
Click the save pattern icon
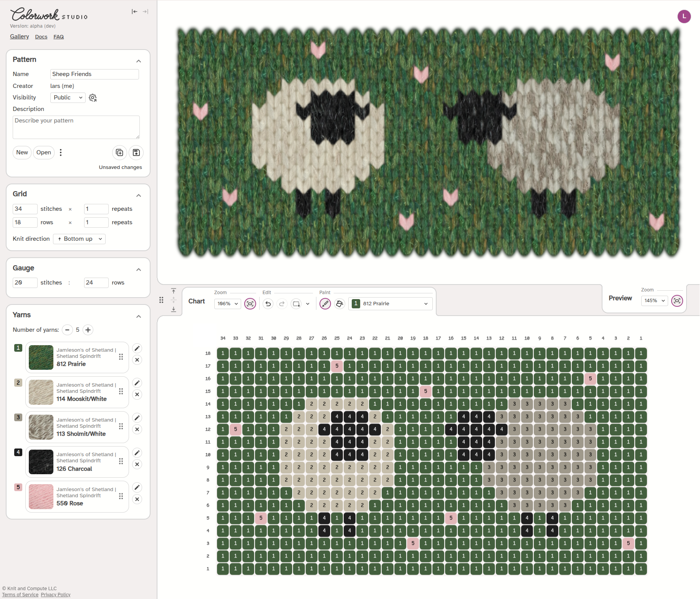(x=136, y=152)
